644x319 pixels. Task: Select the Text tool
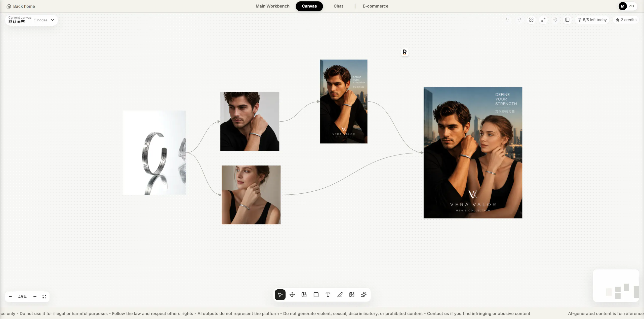[328, 295]
